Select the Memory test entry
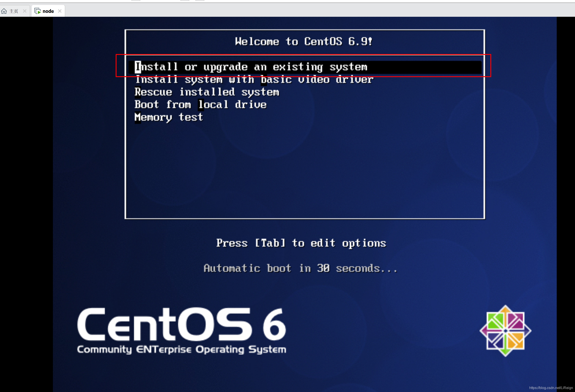Image resolution: width=575 pixels, height=392 pixels. tap(169, 117)
